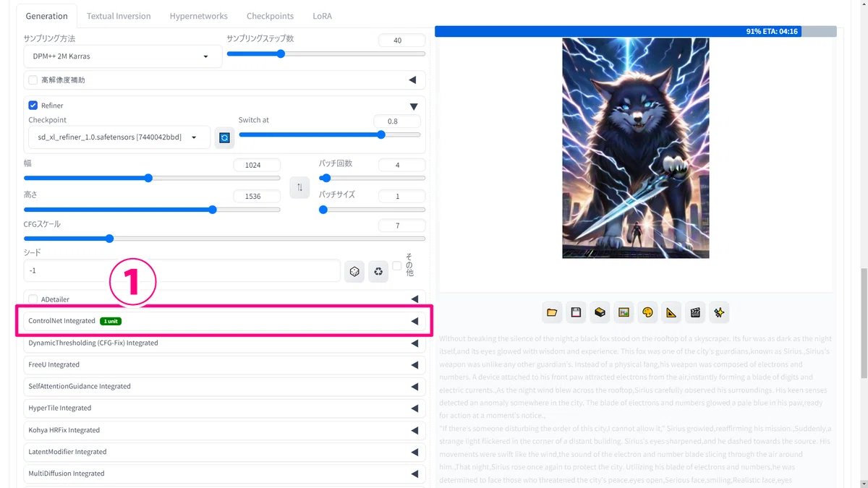The image size is (868, 488).
Task: Open the Checkpoints tab
Action: pyautogui.click(x=270, y=16)
